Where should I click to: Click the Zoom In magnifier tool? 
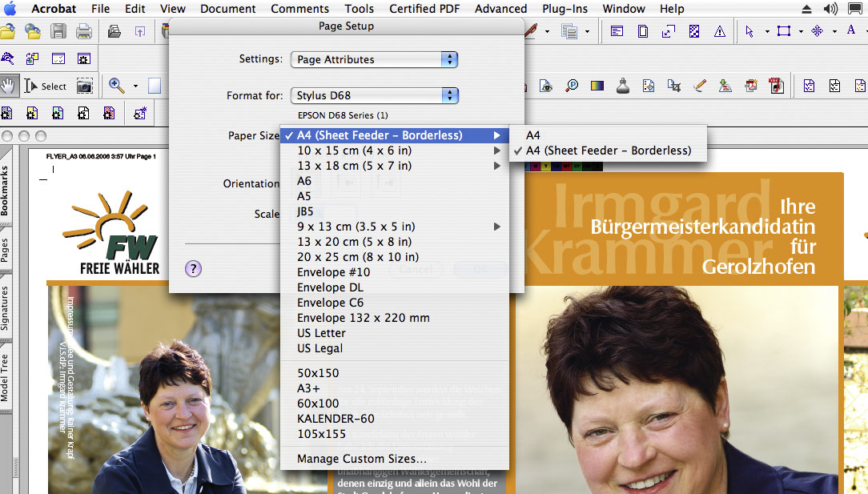pos(116,86)
